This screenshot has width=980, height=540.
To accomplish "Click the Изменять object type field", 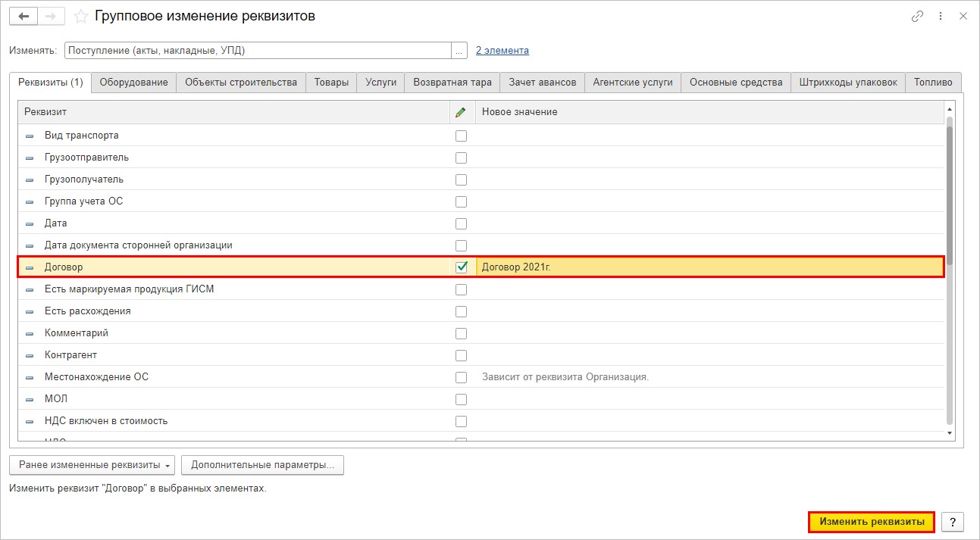I will click(258, 51).
